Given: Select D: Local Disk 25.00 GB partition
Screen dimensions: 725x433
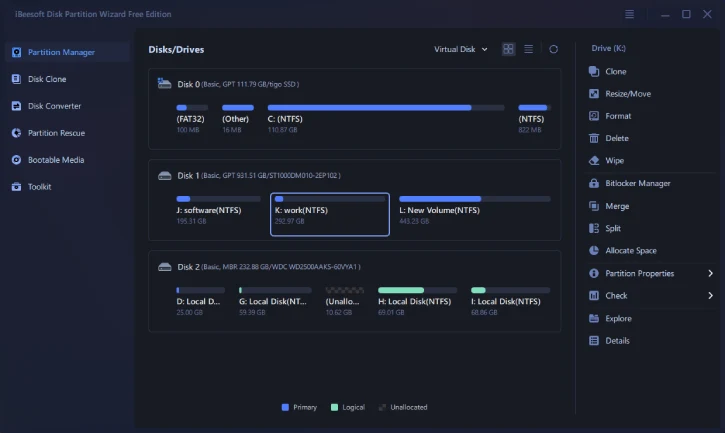Looking at the screenshot, I should (x=200, y=302).
